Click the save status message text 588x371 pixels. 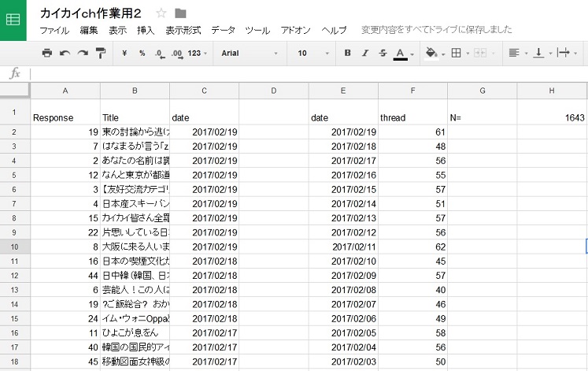[436, 30]
